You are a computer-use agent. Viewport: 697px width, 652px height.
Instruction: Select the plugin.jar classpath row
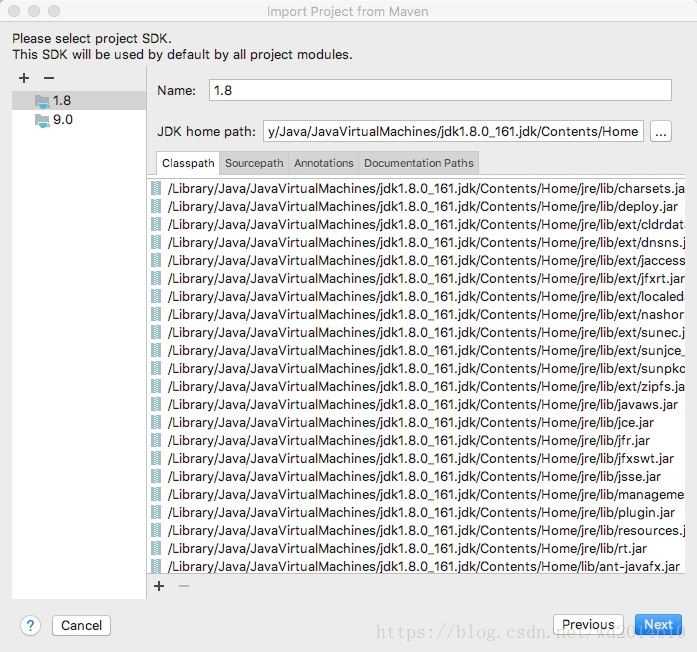click(416, 512)
